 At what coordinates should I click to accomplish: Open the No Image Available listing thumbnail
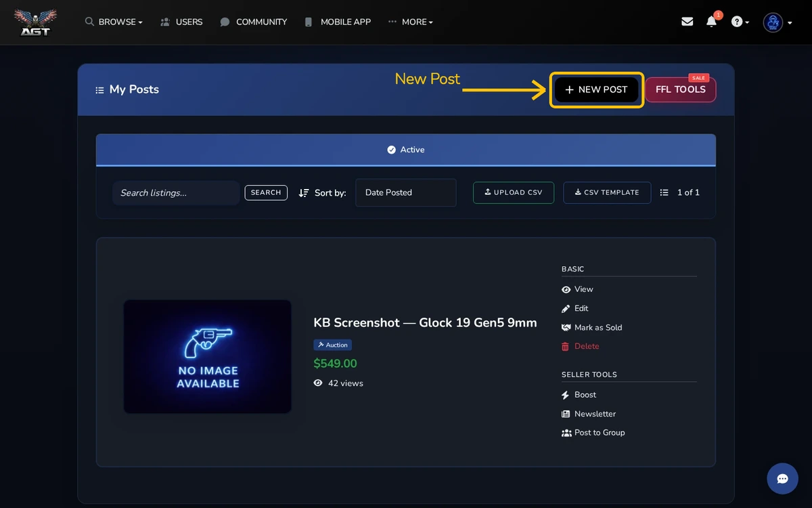[x=208, y=357]
